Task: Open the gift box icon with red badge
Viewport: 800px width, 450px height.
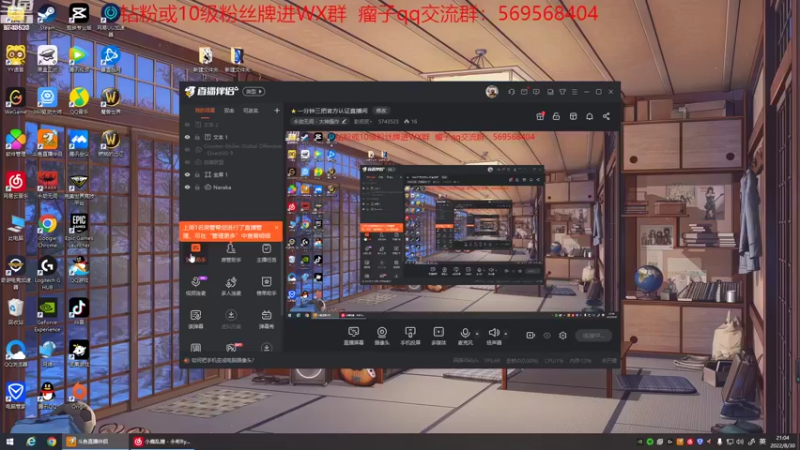Action: click(540, 116)
